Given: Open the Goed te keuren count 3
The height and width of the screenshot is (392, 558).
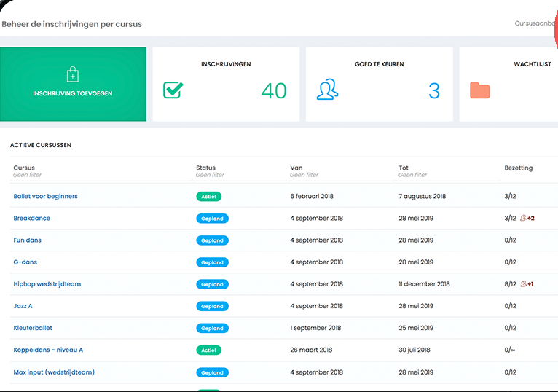Looking at the screenshot, I should point(434,91).
